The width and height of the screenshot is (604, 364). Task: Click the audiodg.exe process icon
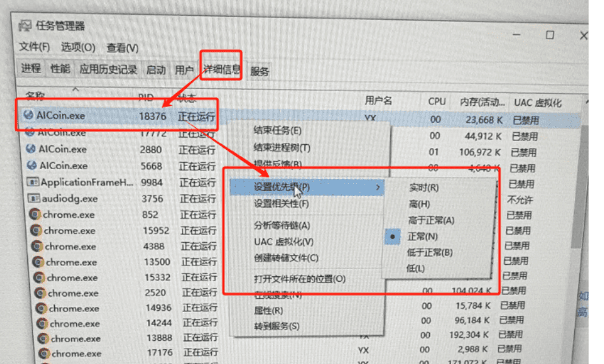point(34,198)
